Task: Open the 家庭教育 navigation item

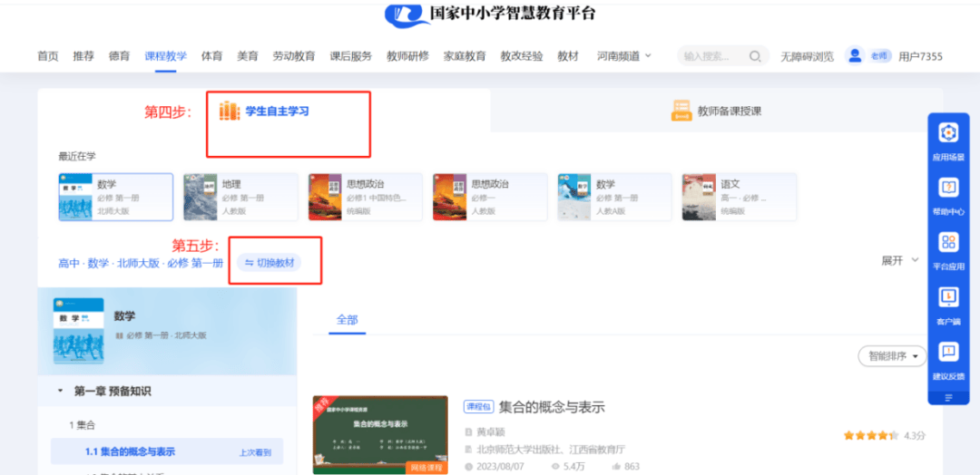Action: tap(465, 56)
